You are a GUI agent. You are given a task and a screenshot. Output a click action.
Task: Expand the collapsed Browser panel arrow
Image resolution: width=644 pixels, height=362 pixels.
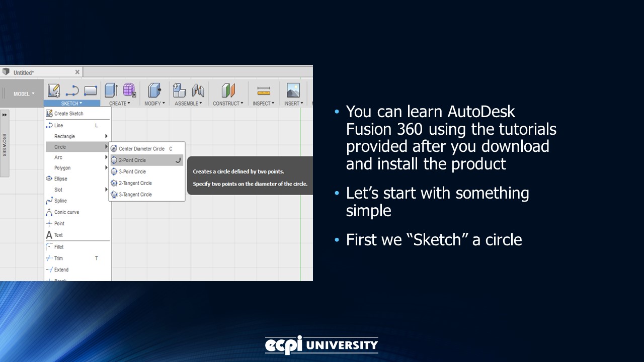pyautogui.click(x=5, y=114)
